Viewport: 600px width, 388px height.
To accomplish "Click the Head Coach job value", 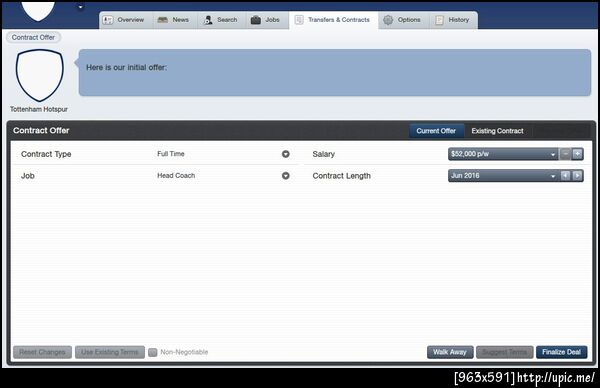I will click(x=176, y=176).
